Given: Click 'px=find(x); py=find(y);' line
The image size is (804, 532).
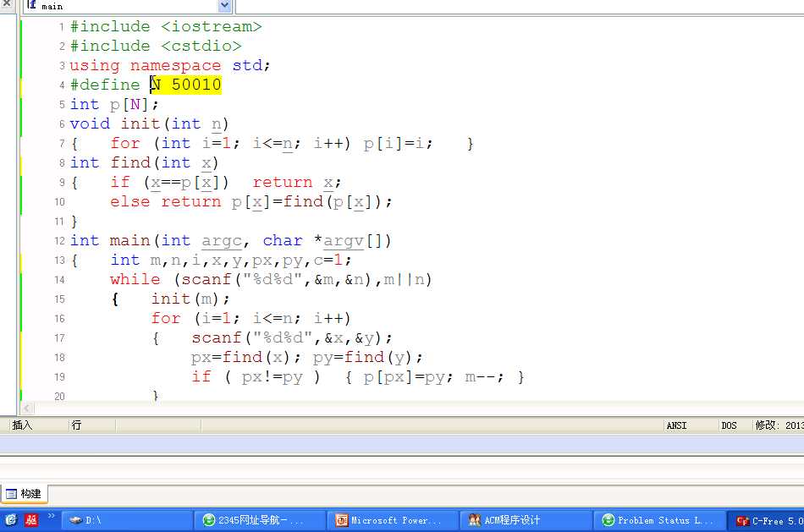Looking at the screenshot, I should point(307,357).
